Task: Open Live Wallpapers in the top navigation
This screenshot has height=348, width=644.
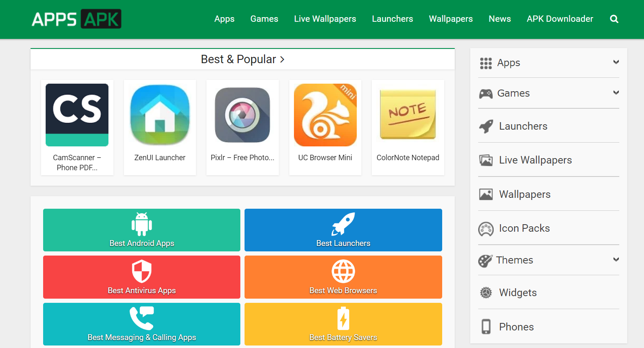Action: coord(325,19)
